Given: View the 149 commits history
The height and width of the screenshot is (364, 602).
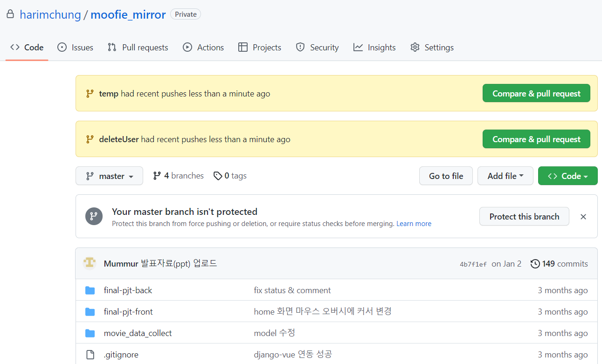Looking at the screenshot, I should coord(559,264).
